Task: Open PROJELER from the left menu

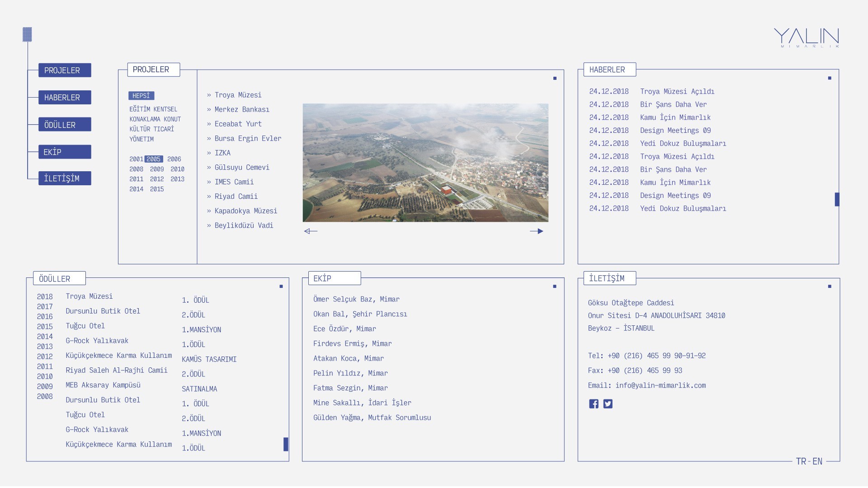Action: pyautogui.click(x=65, y=70)
